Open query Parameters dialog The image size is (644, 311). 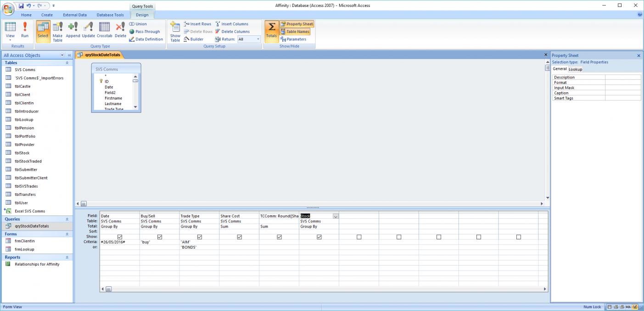pyautogui.click(x=293, y=39)
